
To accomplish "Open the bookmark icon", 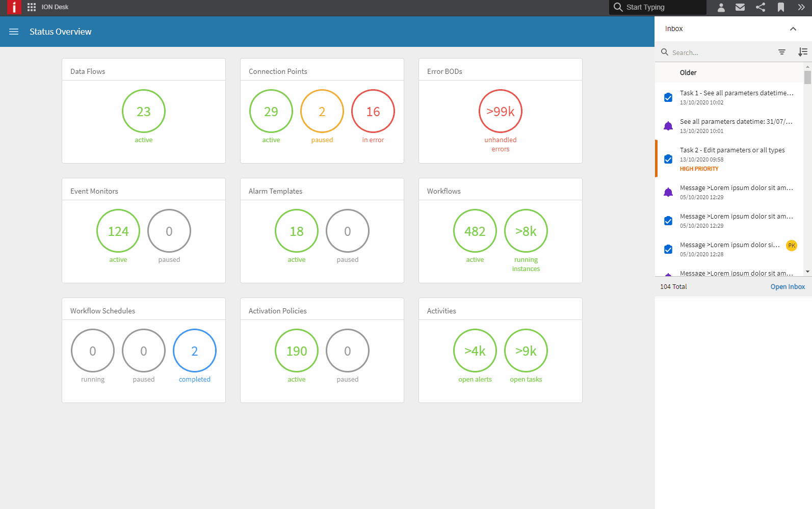I will [x=780, y=7].
